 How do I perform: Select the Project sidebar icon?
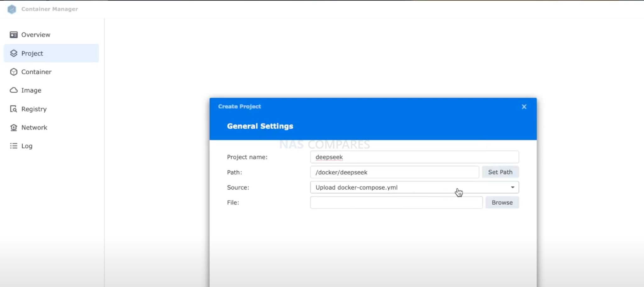14,53
